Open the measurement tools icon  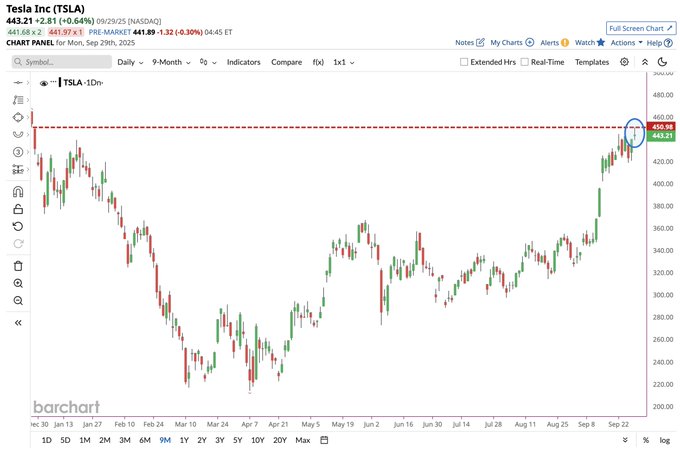coord(18,169)
